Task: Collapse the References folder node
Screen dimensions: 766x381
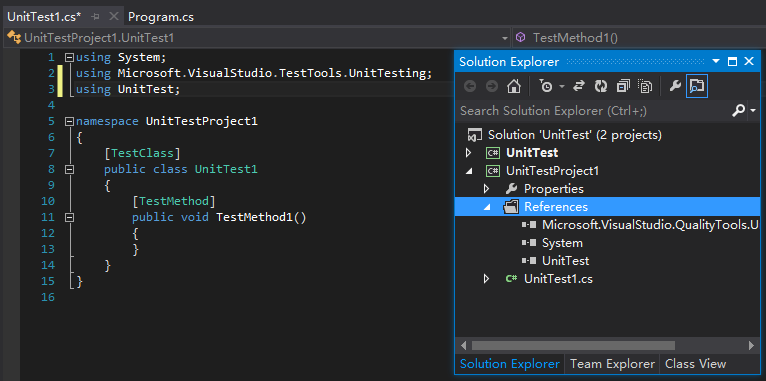Action: [487, 207]
